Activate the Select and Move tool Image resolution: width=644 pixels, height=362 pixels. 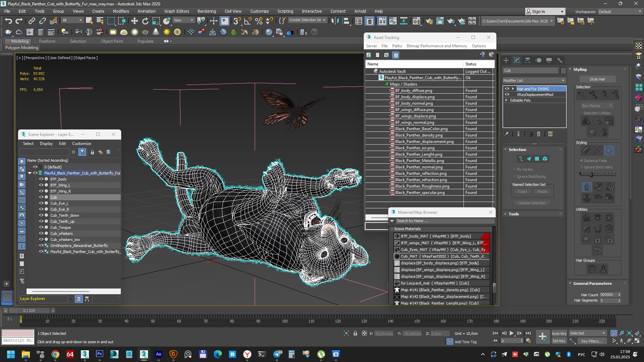click(x=134, y=21)
